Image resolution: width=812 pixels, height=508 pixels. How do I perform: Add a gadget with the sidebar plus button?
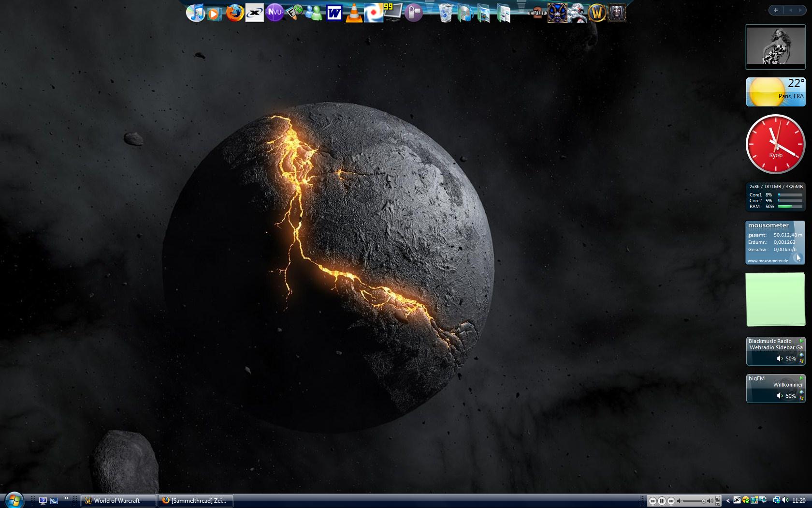[x=776, y=10]
